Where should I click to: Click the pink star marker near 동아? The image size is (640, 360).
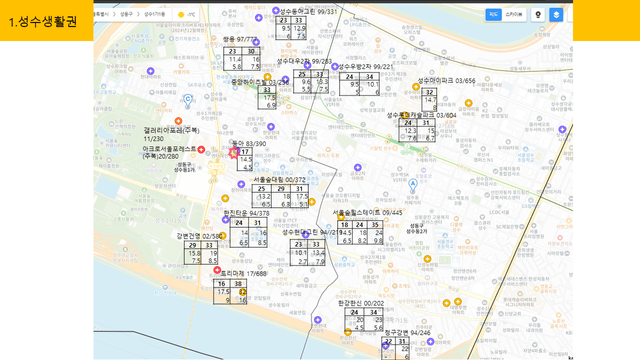pos(233,153)
